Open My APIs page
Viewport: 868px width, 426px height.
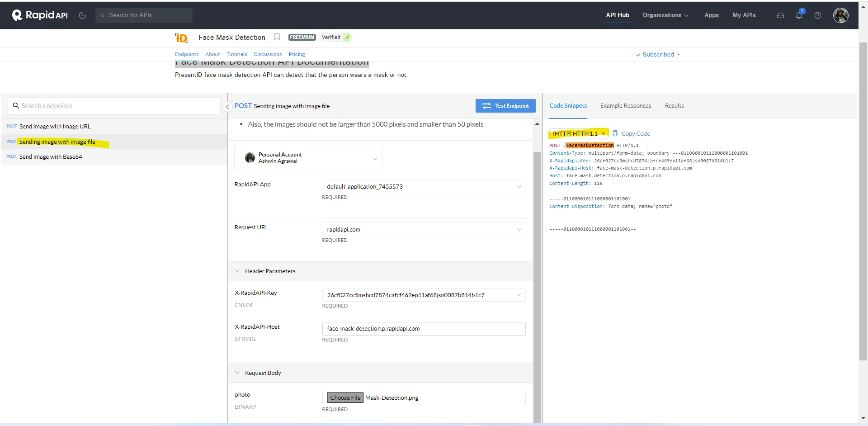point(744,15)
